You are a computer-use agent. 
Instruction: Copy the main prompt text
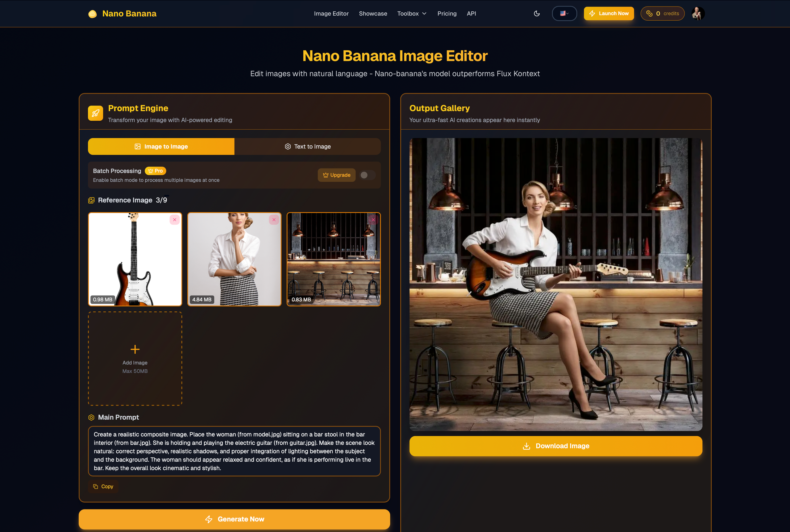(103, 487)
